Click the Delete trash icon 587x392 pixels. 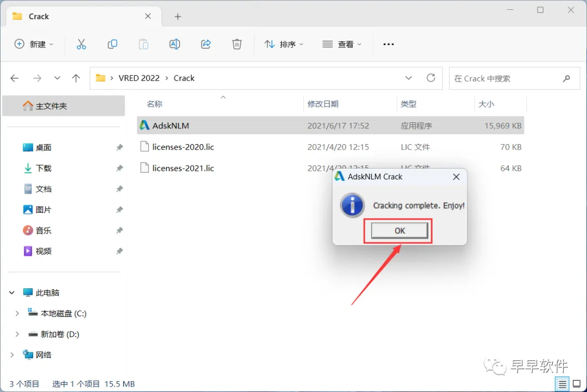tap(236, 44)
